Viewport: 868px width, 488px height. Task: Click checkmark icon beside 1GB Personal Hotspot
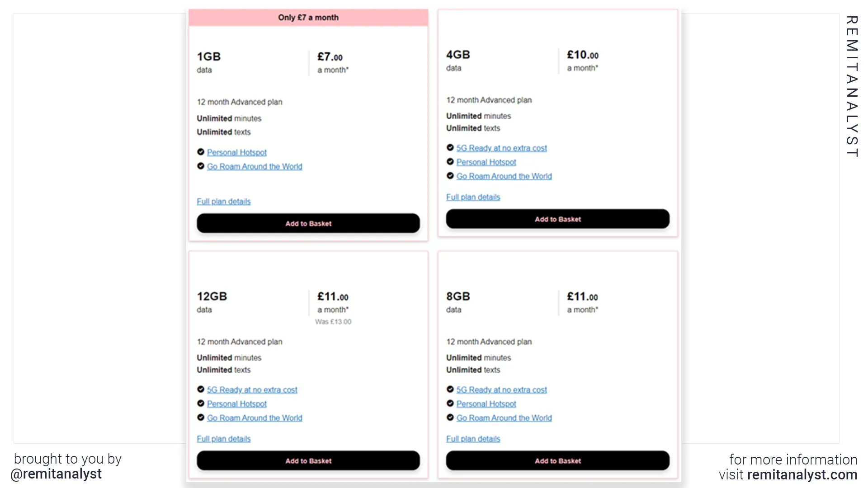201,152
